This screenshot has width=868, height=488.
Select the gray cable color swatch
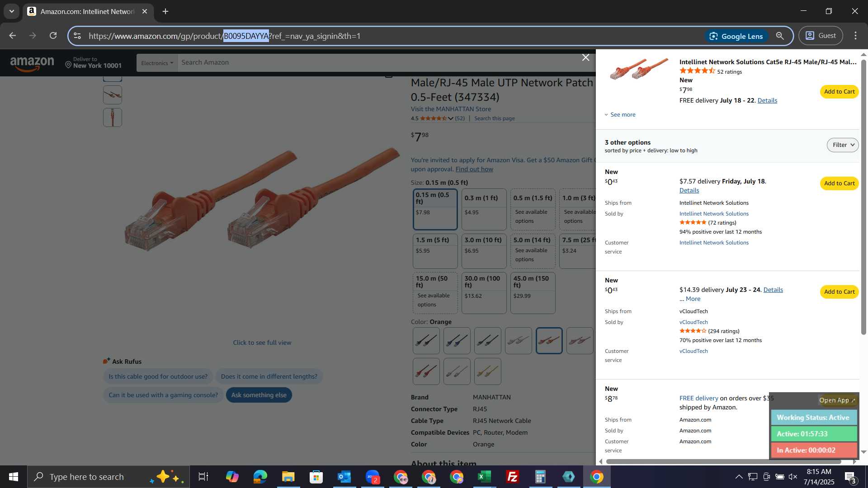(518, 341)
